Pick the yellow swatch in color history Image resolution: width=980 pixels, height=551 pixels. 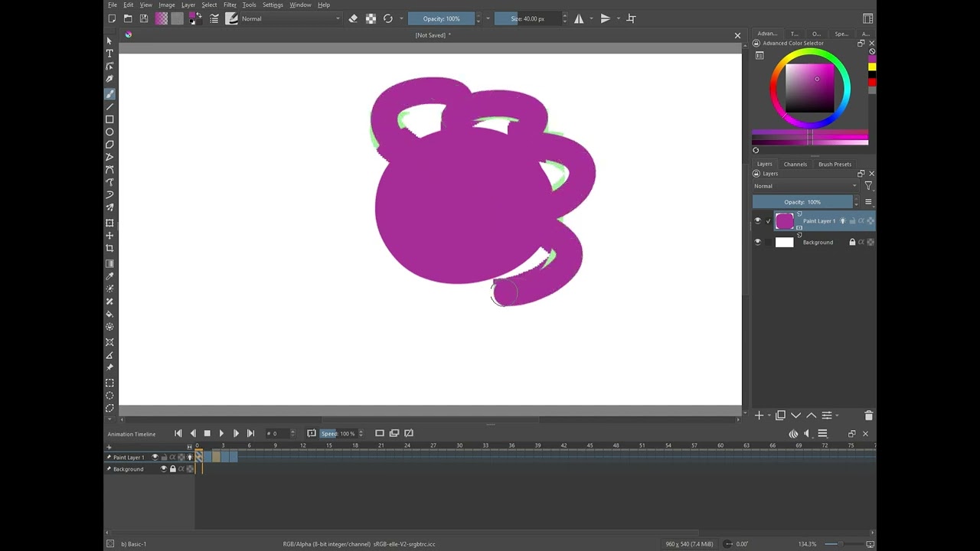tap(872, 67)
